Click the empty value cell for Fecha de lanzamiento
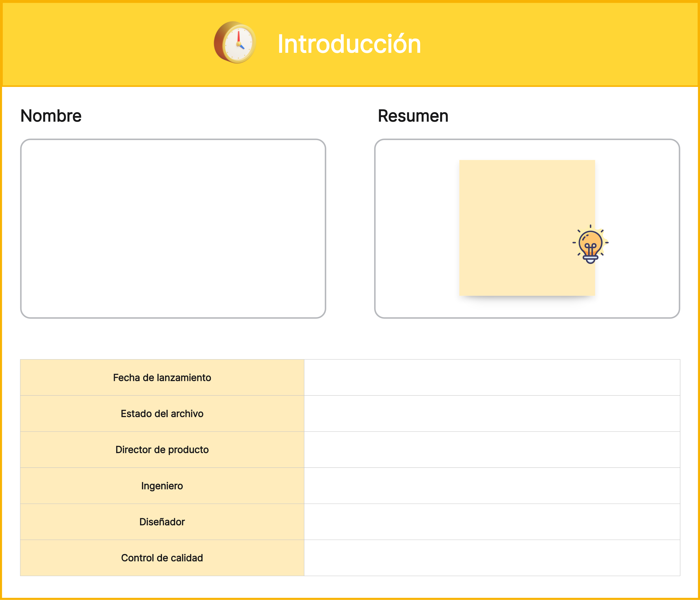Screen dimensions: 700x600 click(492, 377)
